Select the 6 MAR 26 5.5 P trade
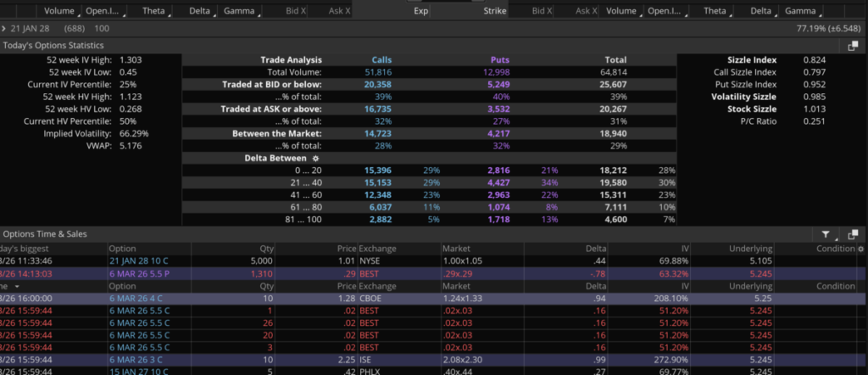This screenshot has width=868, height=375. point(339,275)
